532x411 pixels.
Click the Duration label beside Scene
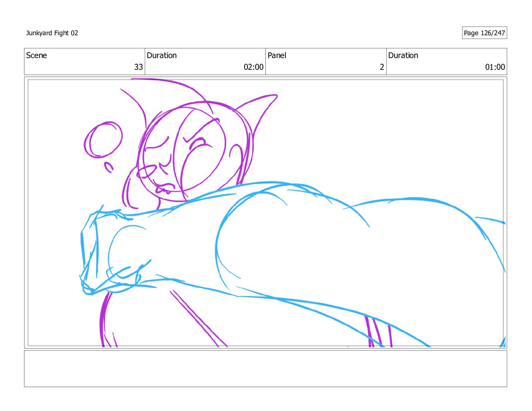[162, 55]
